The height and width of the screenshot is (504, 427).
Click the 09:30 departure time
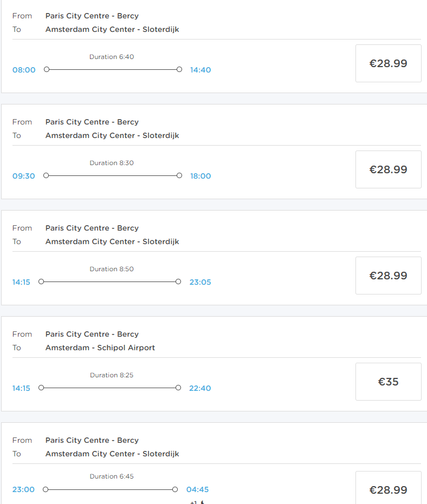click(x=24, y=176)
